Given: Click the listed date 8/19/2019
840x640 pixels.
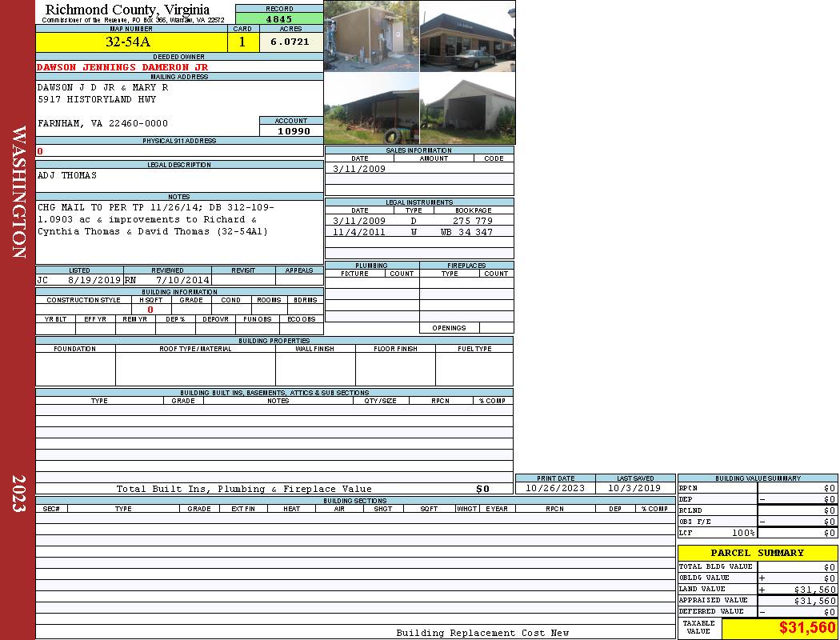Looking at the screenshot, I should click(x=94, y=281).
